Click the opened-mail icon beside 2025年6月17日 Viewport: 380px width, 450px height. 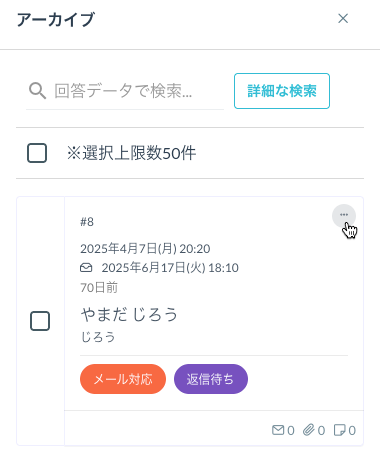click(86, 267)
